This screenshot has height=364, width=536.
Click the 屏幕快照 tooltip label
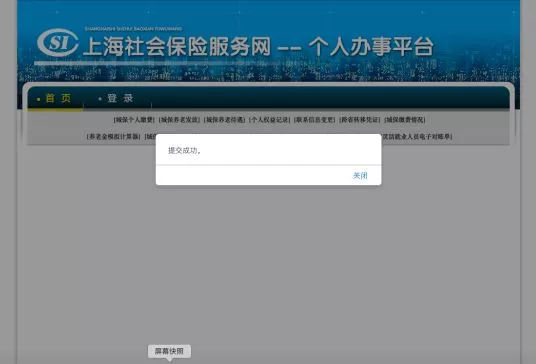coord(169,351)
